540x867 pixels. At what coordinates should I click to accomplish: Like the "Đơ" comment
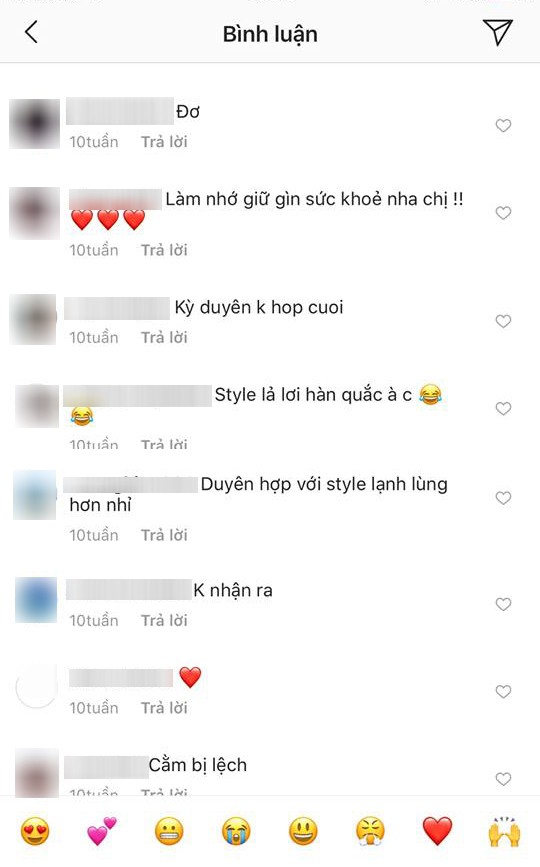pos(503,126)
